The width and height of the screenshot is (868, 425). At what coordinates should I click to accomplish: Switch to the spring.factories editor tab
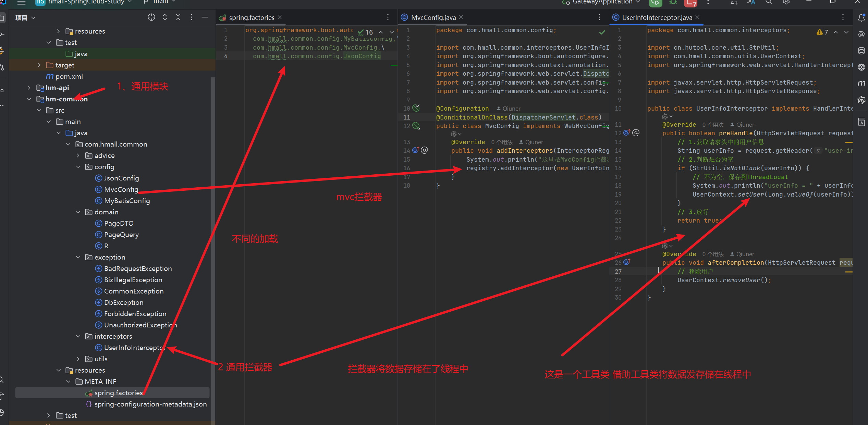[x=251, y=17]
